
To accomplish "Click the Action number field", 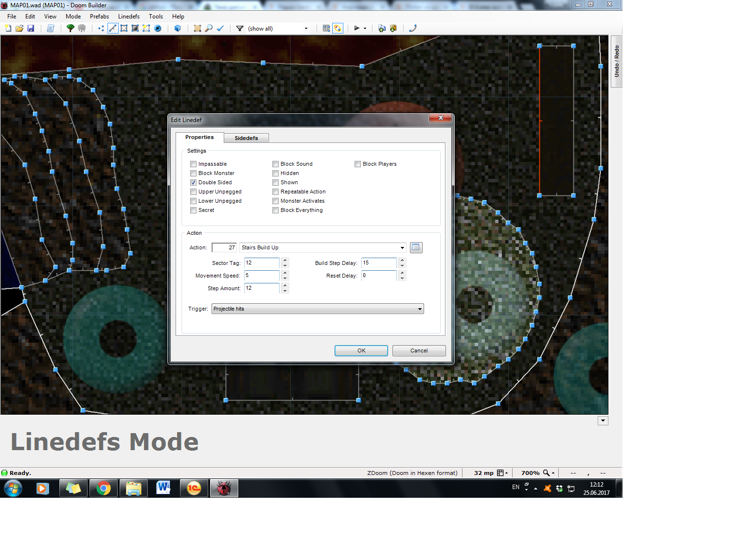I will (225, 247).
